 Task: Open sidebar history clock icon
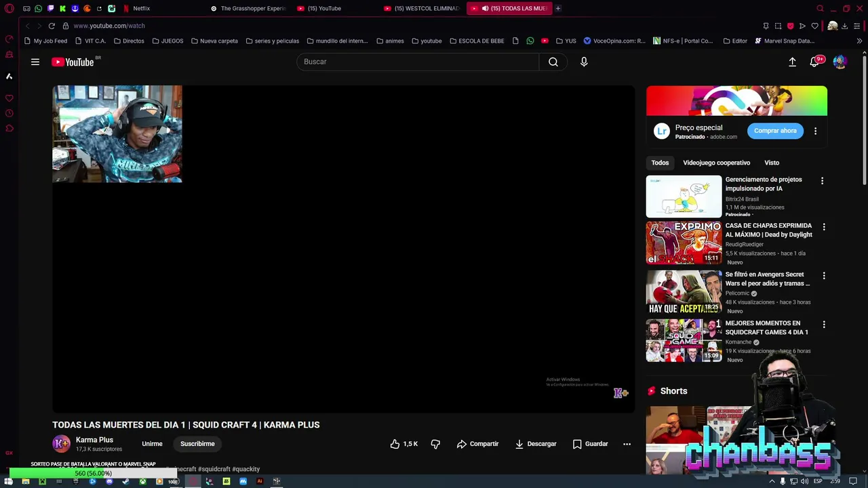pyautogui.click(x=9, y=113)
